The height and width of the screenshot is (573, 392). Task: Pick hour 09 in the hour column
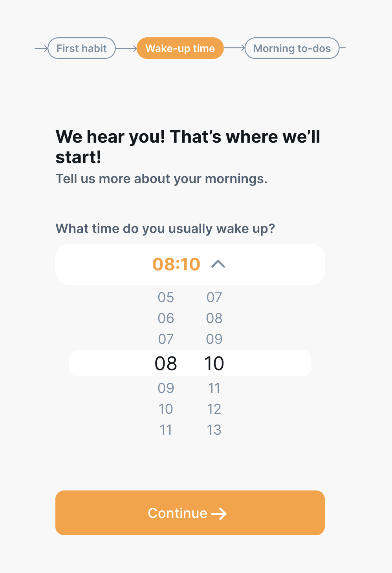(x=166, y=388)
